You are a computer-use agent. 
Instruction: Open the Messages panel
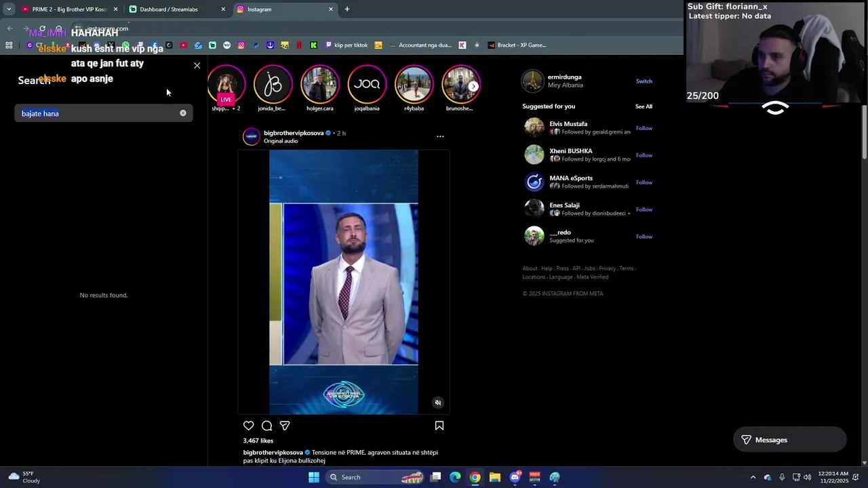pos(790,440)
